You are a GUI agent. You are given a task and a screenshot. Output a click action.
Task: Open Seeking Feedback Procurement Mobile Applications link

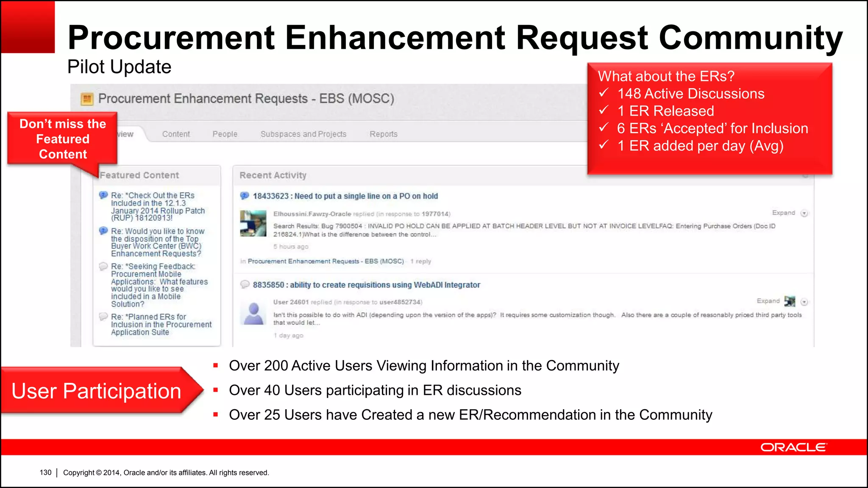click(159, 285)
